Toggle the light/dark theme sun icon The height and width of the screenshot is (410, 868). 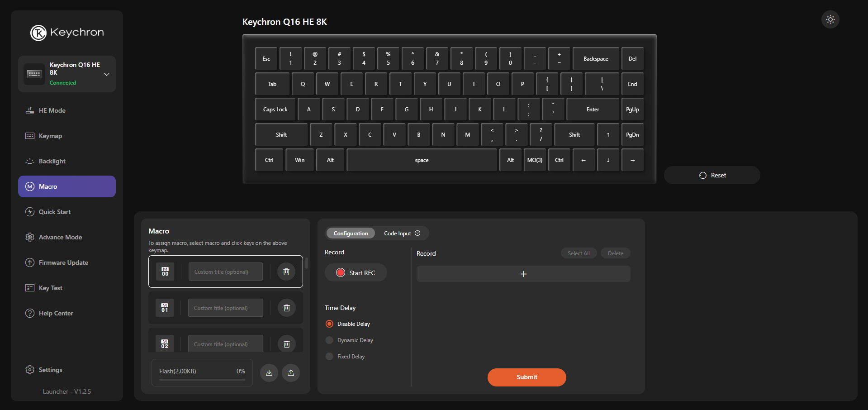(830, 19)
